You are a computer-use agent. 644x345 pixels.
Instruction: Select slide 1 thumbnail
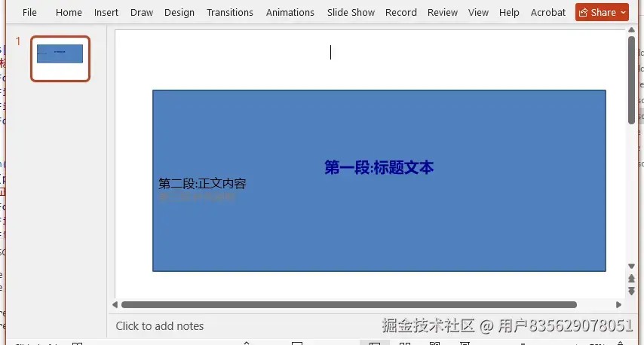coord(60,59)
